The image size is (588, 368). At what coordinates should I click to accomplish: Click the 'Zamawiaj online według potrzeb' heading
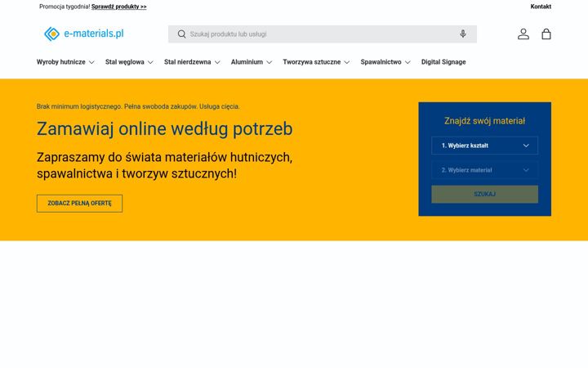tap(165, 129)
